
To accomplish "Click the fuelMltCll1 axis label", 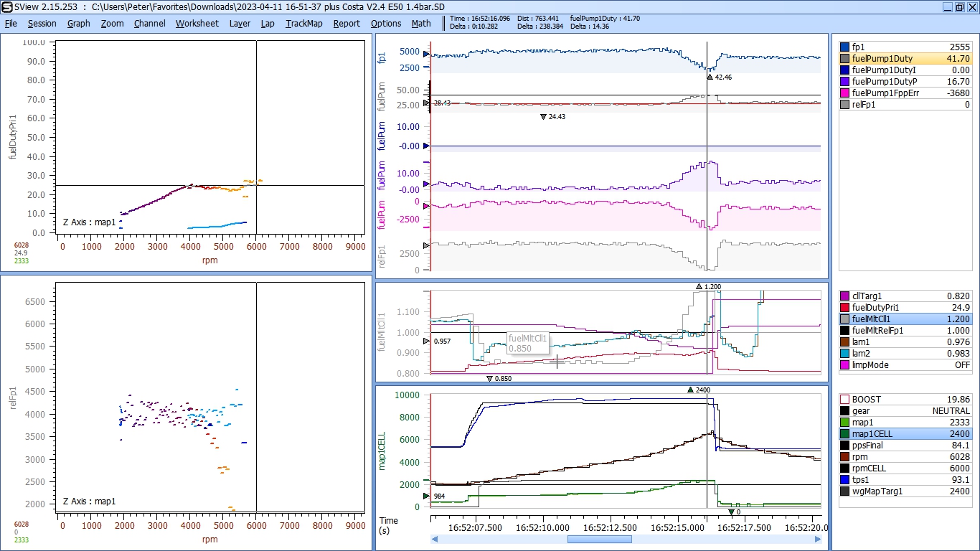I will click(x=382, y=331).
